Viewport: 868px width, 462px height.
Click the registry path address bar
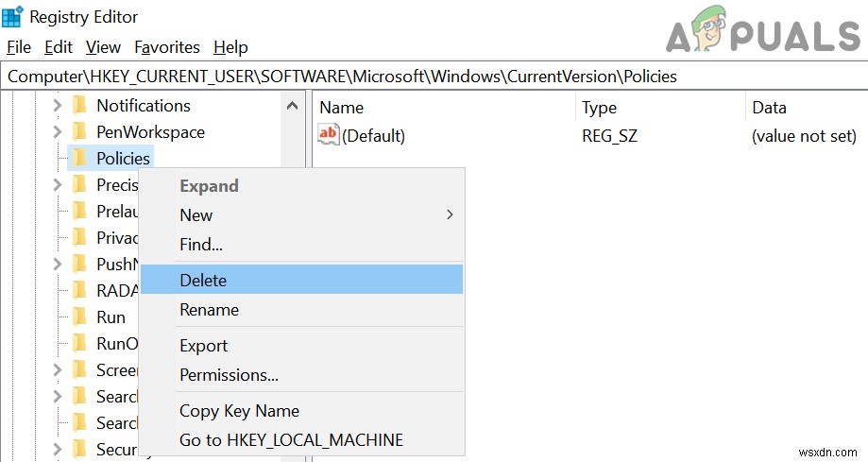coord(434,77)
